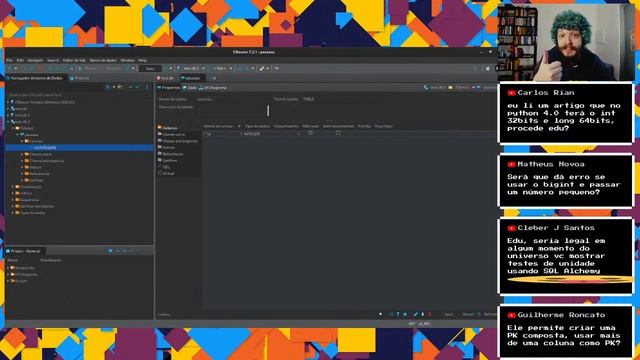The image size is (640, 360).
Task: Switch to the test.db editor tab
Action: point(166,78)
